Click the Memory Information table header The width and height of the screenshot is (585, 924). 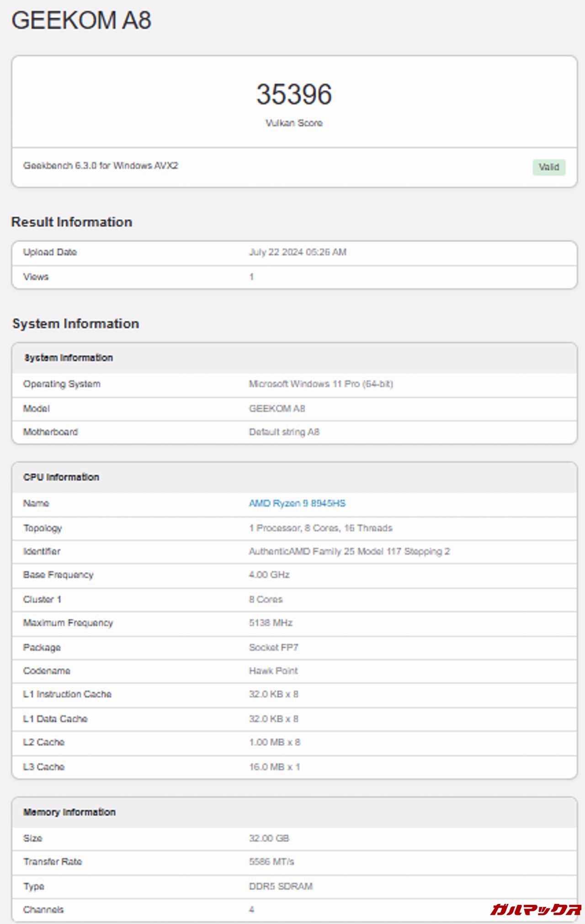[x=69, y=812]
